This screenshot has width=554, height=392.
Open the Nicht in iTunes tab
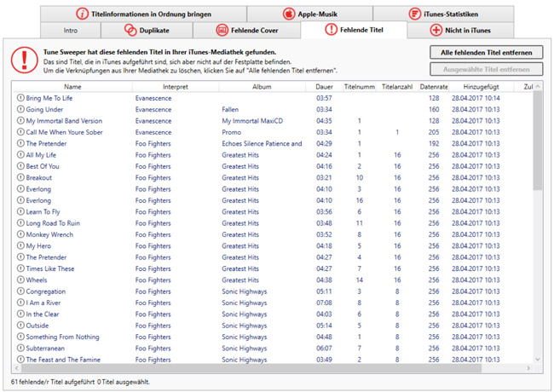460,31
